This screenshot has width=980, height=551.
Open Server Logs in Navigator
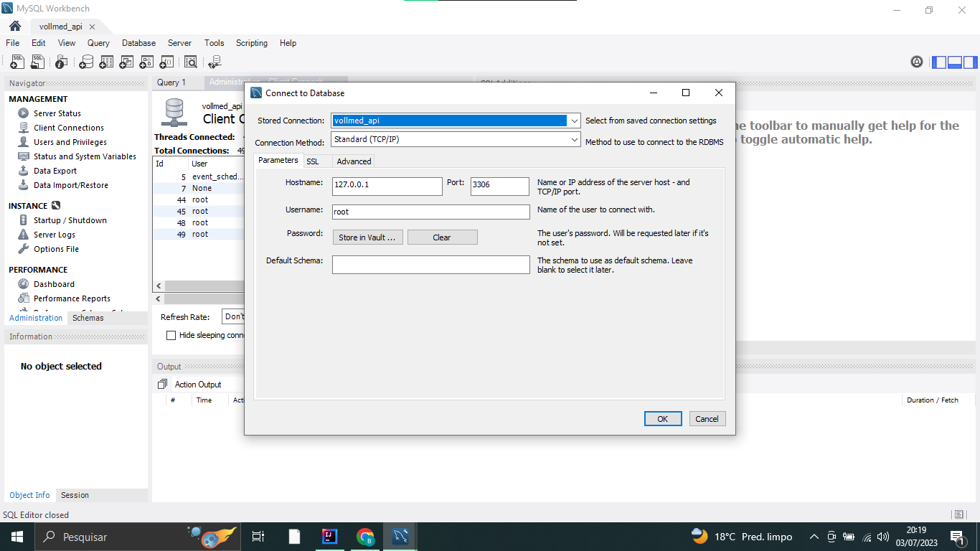pyautogui.click(x=55, y=235)
